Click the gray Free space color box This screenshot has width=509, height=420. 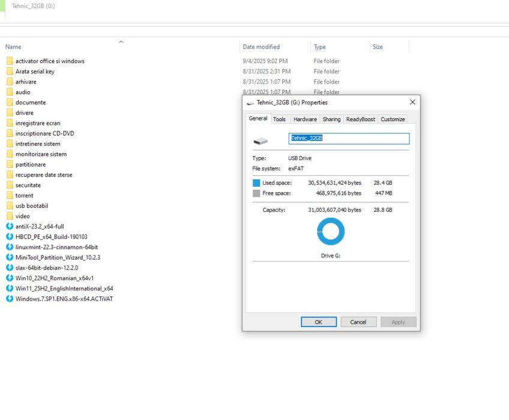coord(256,193)
